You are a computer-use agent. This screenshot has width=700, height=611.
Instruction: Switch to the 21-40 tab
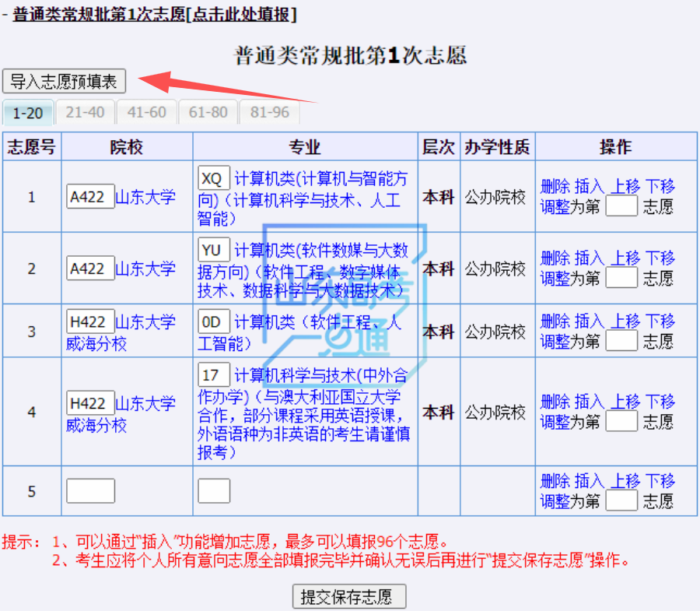click(x=85, y=112)
